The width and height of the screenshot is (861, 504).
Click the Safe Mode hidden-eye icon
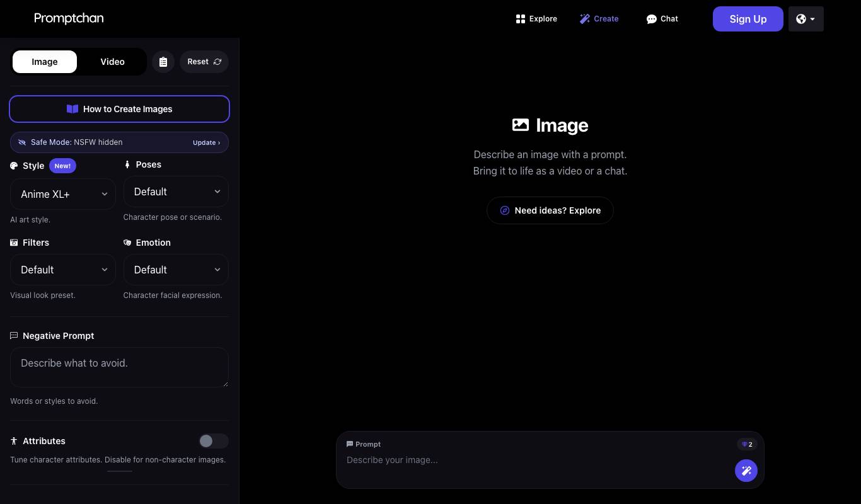click(x=22, y=142)
